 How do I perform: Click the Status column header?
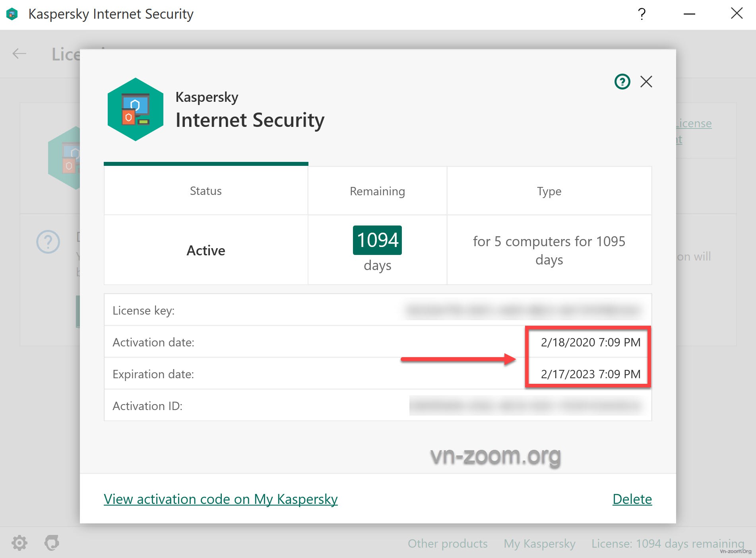click(206, 191)
